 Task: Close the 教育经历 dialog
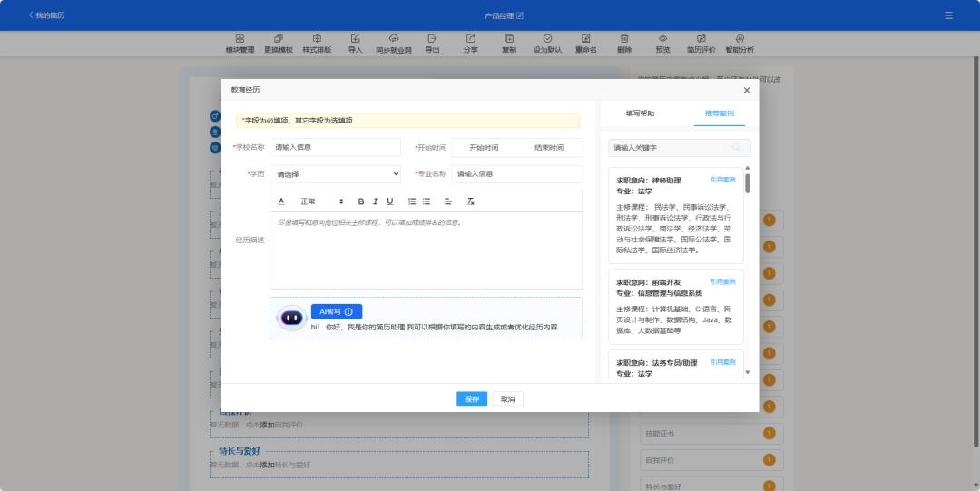coord(747,90)
